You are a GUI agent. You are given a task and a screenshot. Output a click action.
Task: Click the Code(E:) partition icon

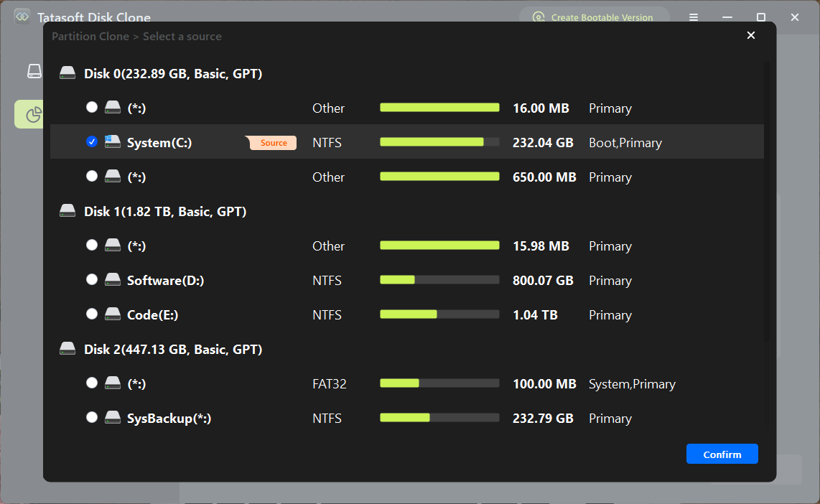pyautogui.click(x=113, y=314)
